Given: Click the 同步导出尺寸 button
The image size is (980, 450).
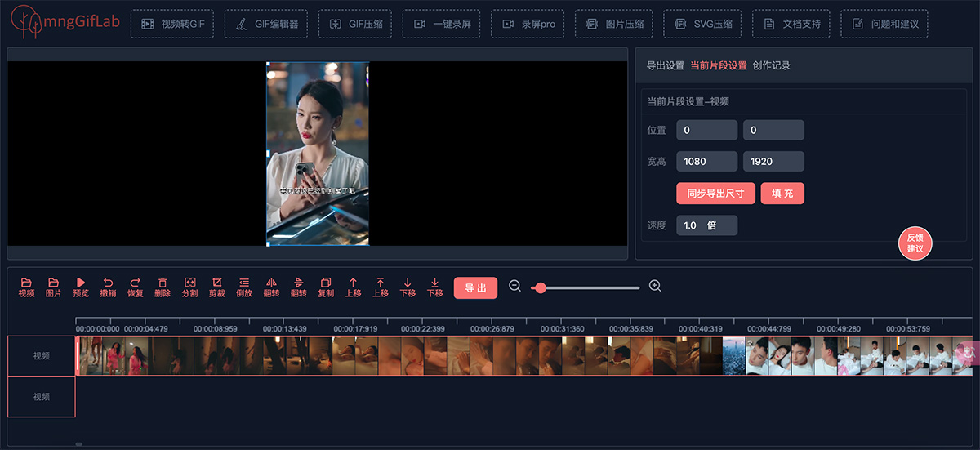Looking at the screenshot, I should (x=715, y=194).
